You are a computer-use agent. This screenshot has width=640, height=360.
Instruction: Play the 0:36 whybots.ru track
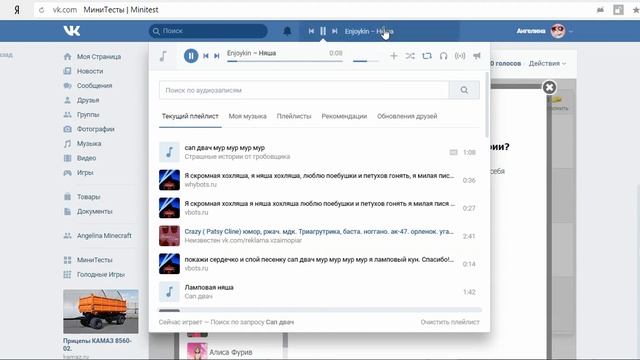[319, 180]
